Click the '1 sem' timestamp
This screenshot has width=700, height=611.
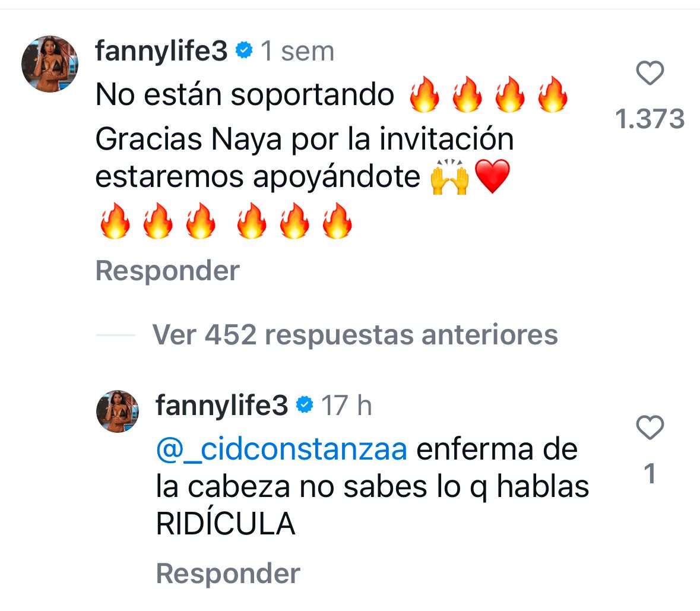(x=297, y=51)
